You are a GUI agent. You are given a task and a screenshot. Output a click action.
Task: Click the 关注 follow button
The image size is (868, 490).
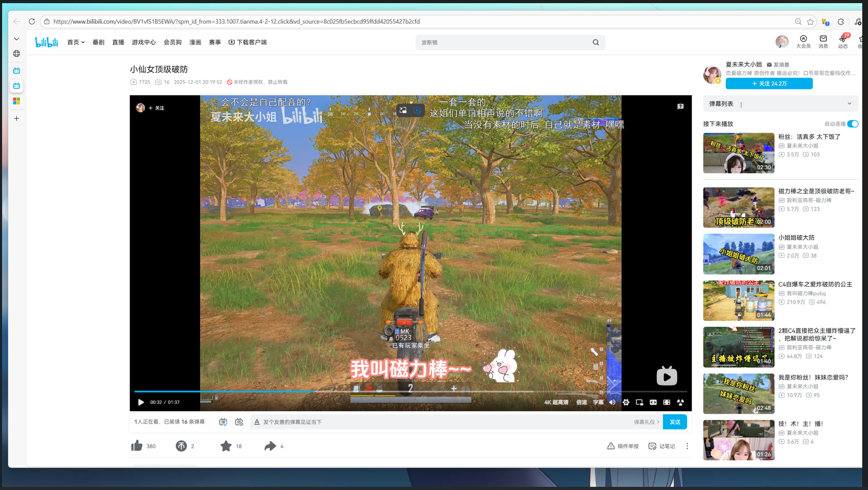(769, 83)
